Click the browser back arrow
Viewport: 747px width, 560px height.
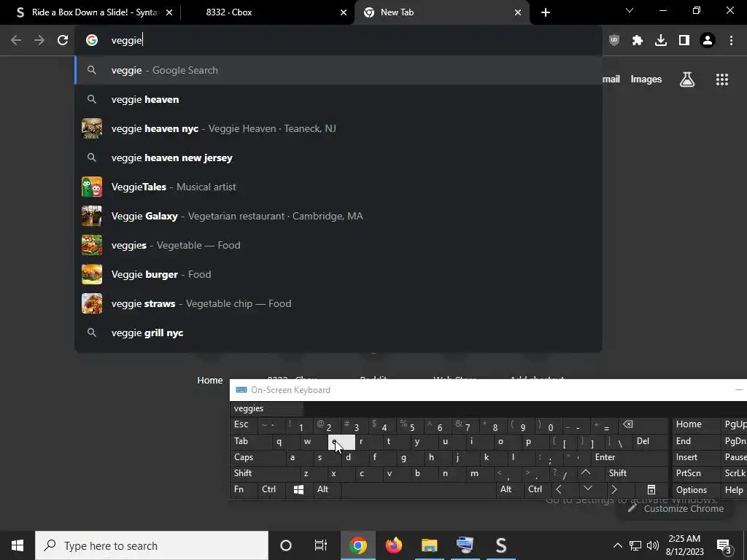(x=16, y=40)
